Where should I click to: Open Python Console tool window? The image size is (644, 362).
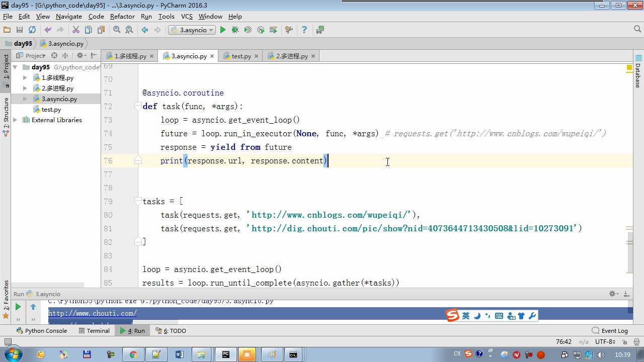pos(42,331)
